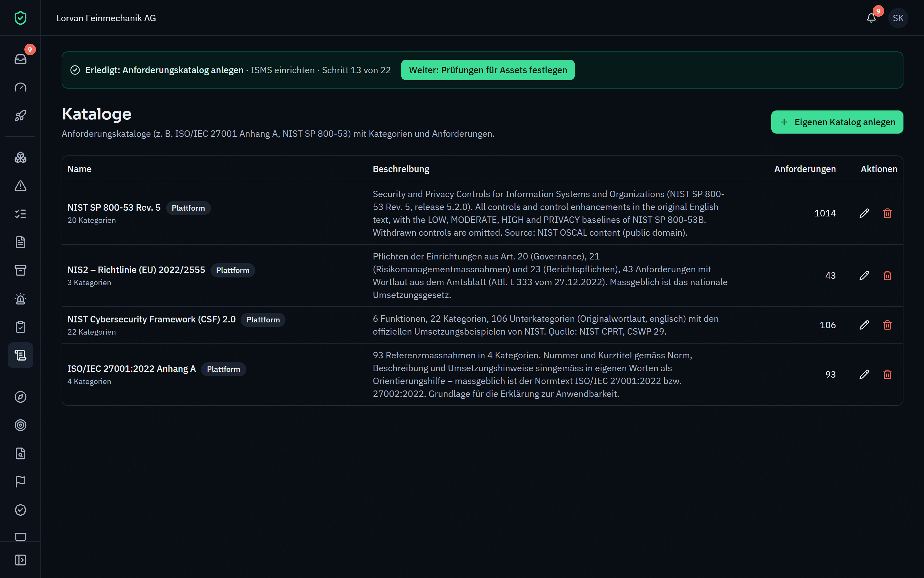Click the 22 Kategorien label

(x=92, y=332)
